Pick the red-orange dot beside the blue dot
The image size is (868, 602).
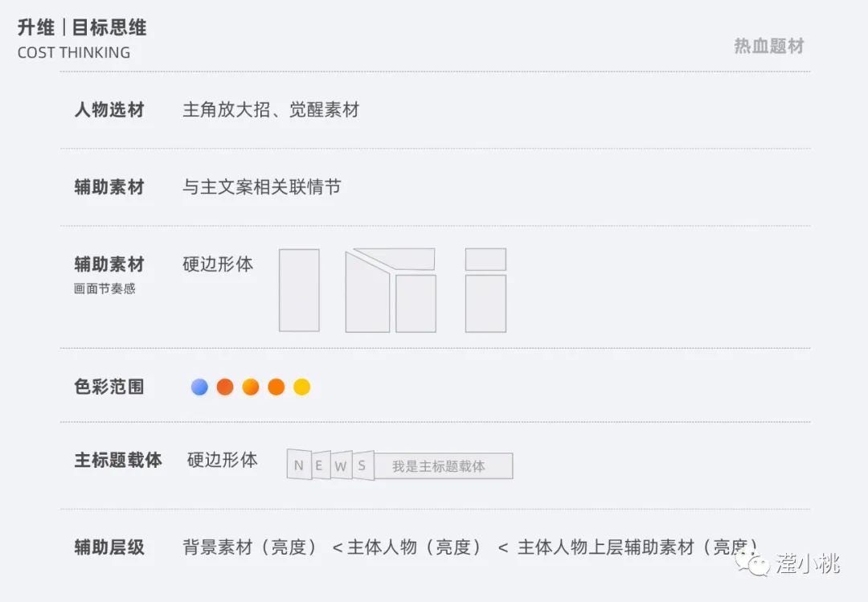click(x=225, y=387)
